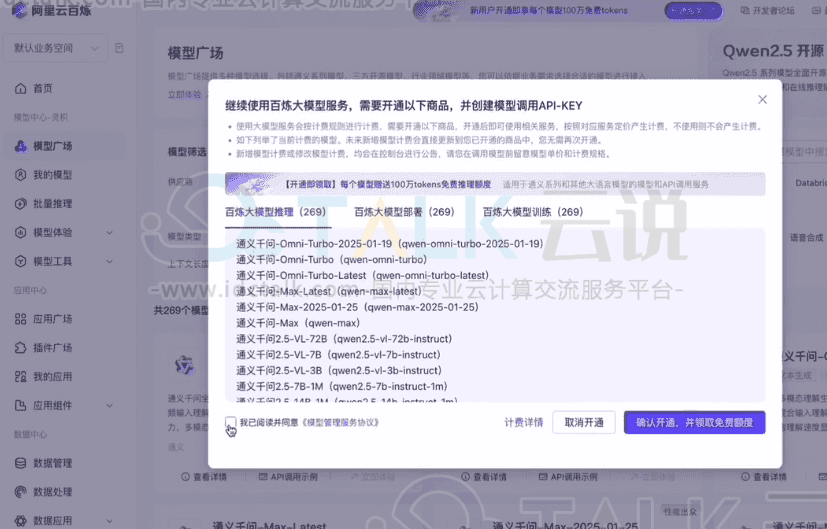
Task: Open the 首页 menu item label
Action: 43,89
